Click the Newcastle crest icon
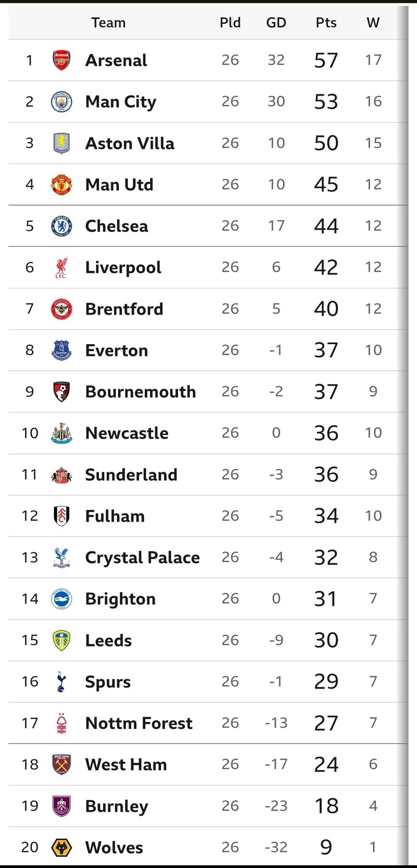This screenshot has width=417, height=868. click(x=61, y=433)
